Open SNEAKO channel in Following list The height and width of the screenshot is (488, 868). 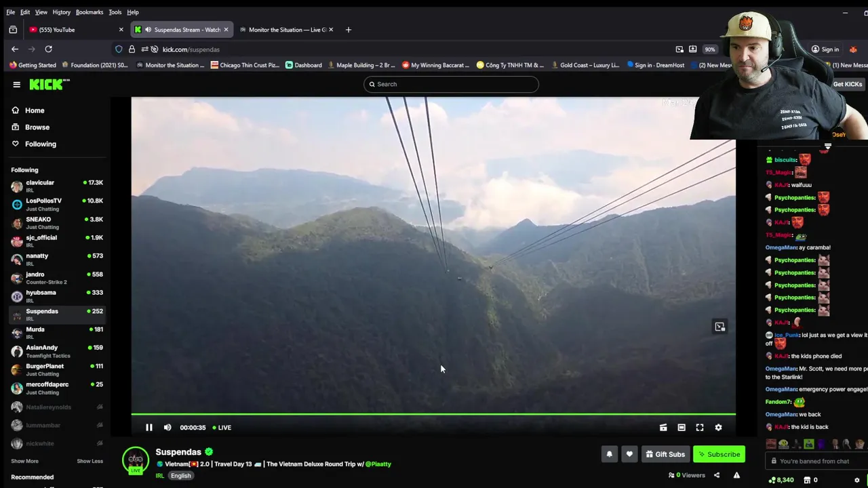pyautogui.click(x=57, y=223)
